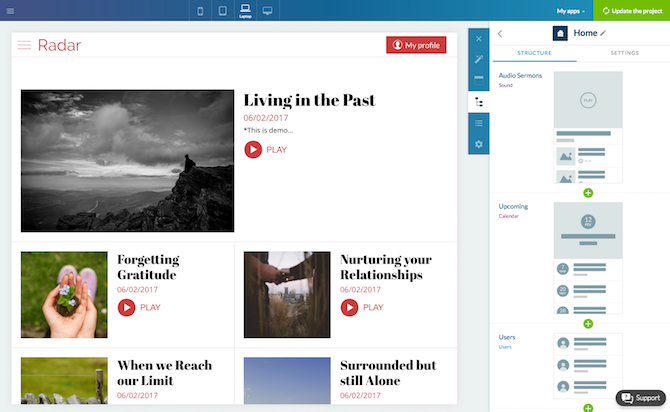Open the list tool in side toolbar
The height and width of the screenshot is (412, 670).
[479, 123]
